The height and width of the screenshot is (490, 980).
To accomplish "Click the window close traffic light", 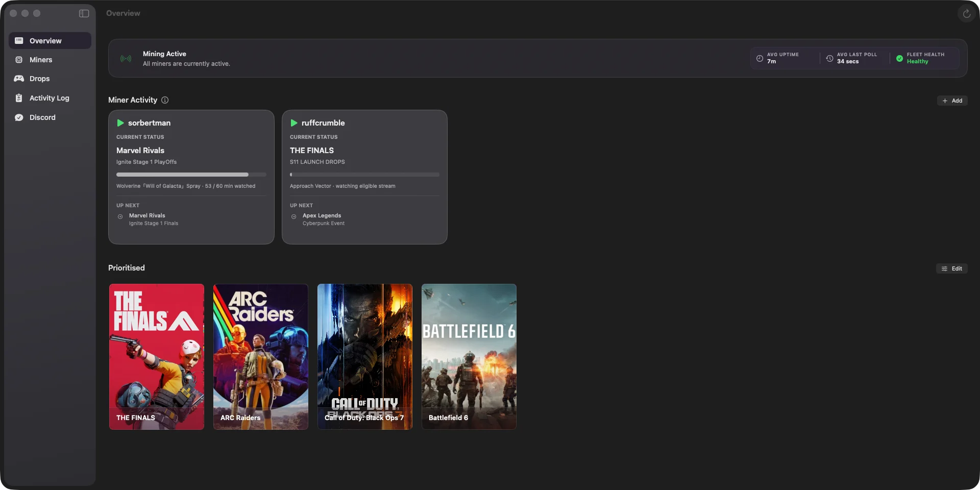I will (x=14, y=13).
